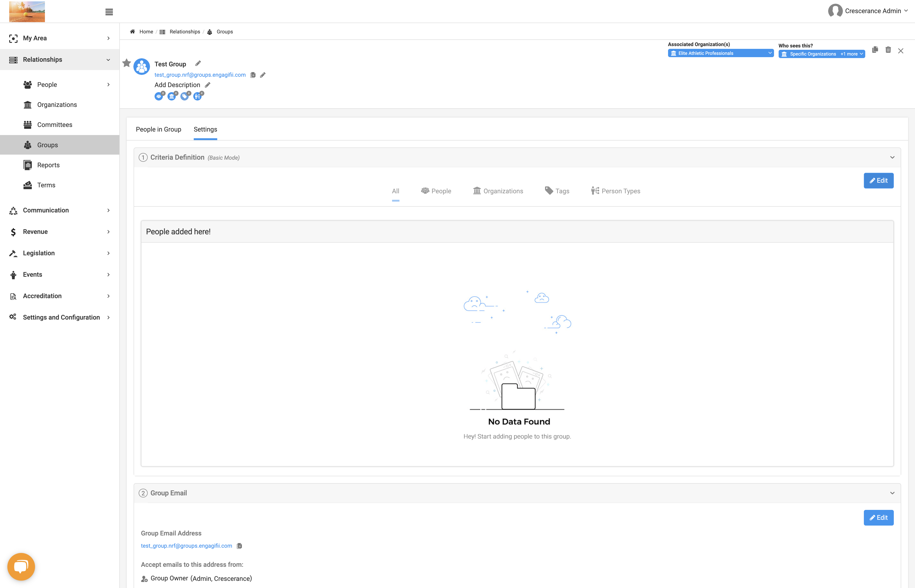Open Group Email Address link
915x588 pixels.
click(x=186, y=546)
